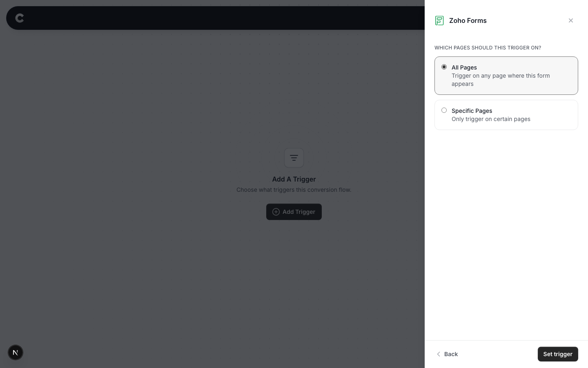The height and width of the screenshot is (368, 588).
Task: Click the Add Trigger button
Action: (294, 212)
